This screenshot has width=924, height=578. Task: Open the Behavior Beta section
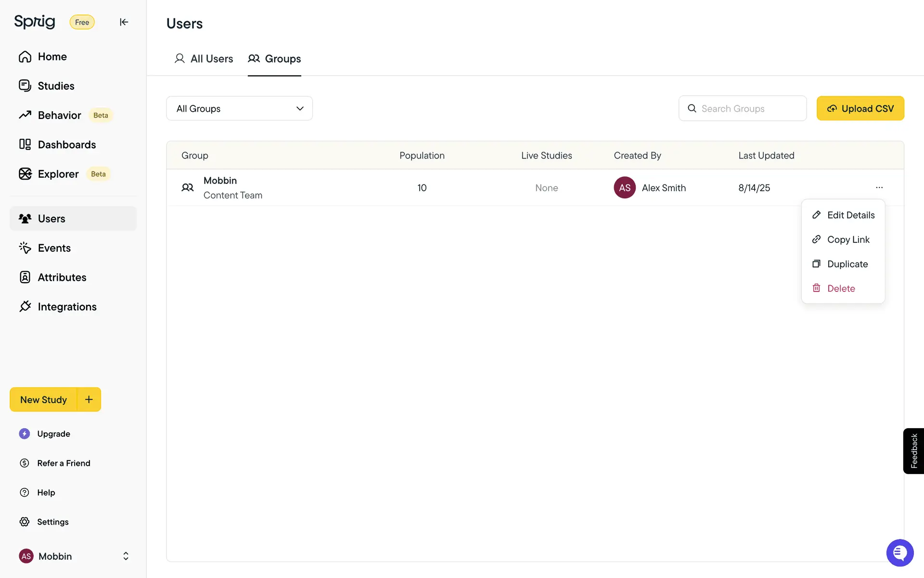[x=60, y=116]
